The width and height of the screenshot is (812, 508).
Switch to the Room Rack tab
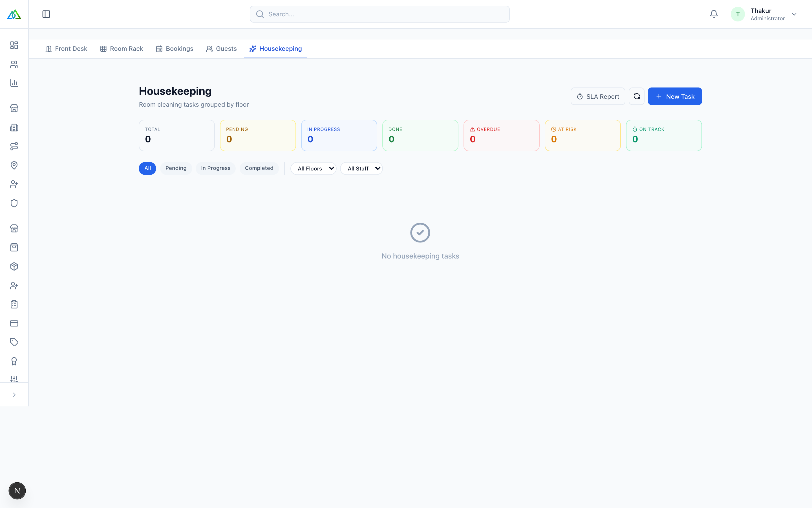122,49
